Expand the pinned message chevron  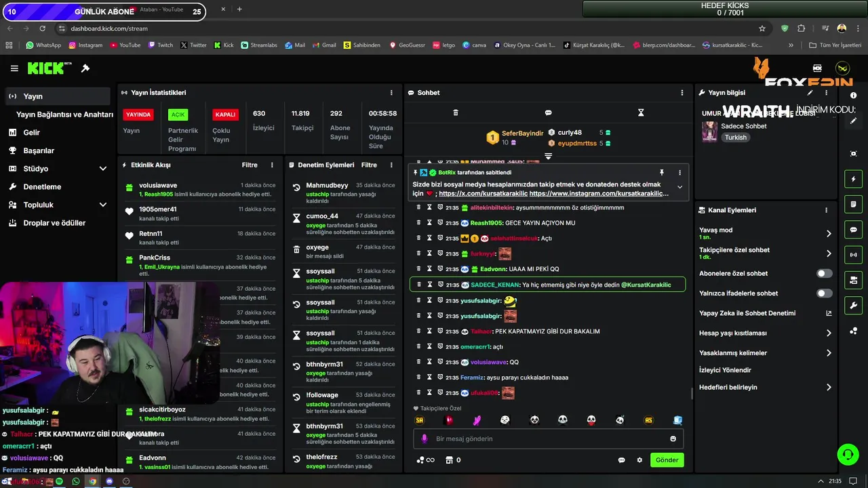point(679,188)
